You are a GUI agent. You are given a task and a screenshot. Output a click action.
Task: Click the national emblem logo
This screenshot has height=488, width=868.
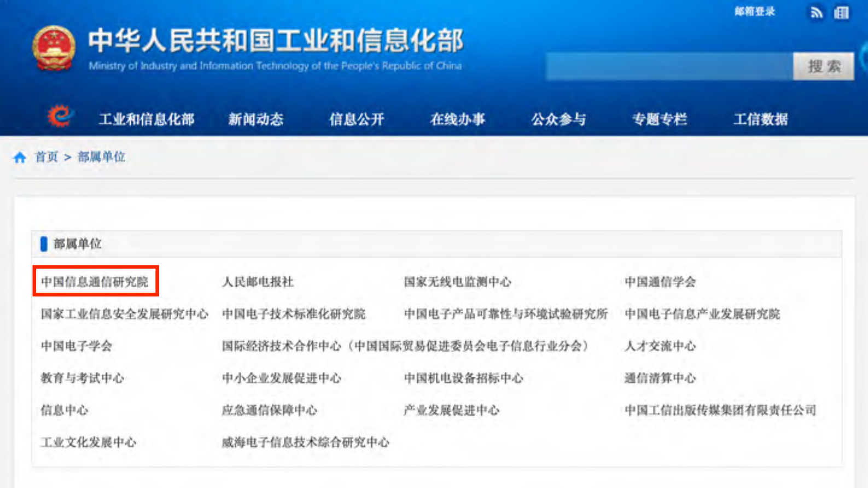coord(54,48)
